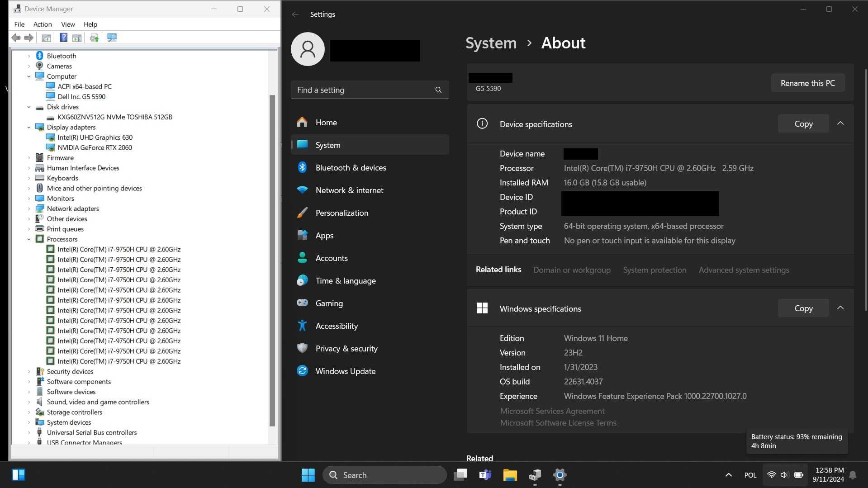
Task: Click the Monitors category icon
Action: point(40,198)
